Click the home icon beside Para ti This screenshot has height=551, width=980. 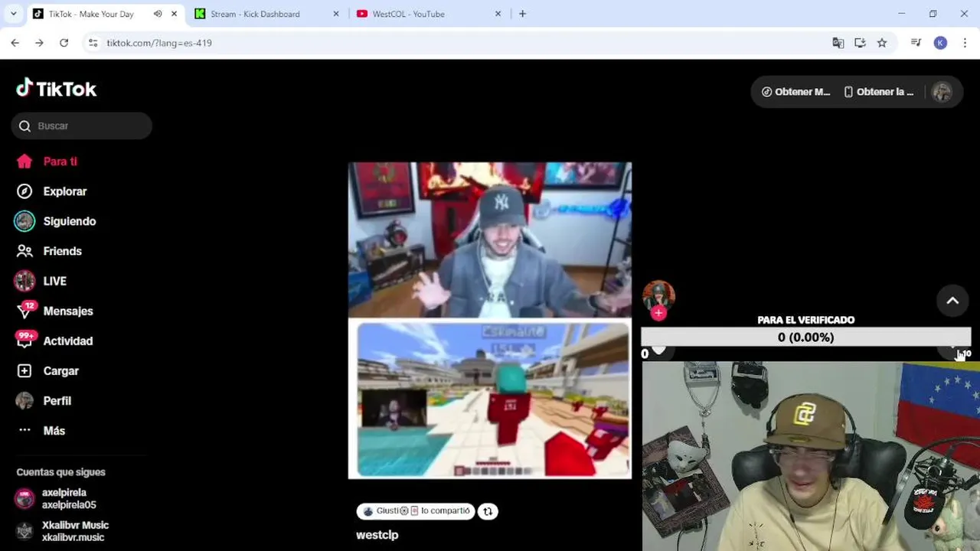click(24, 161)
